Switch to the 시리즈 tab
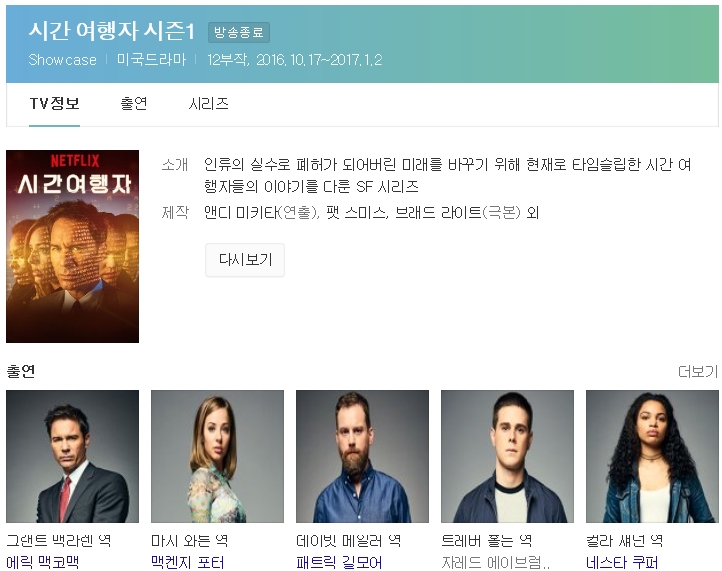Screen dimensions: 722x571 click(x=209, y=104)
